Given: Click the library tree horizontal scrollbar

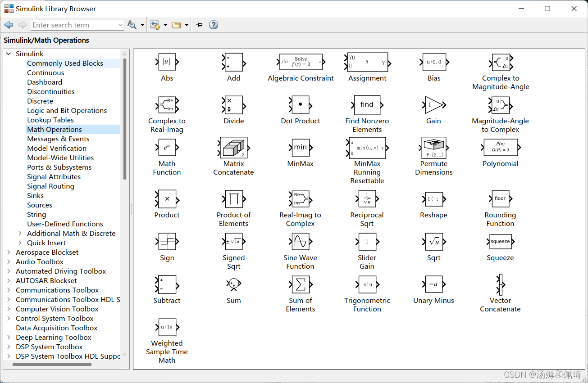Looking at the screenshot, I should (x=51, y=364).
